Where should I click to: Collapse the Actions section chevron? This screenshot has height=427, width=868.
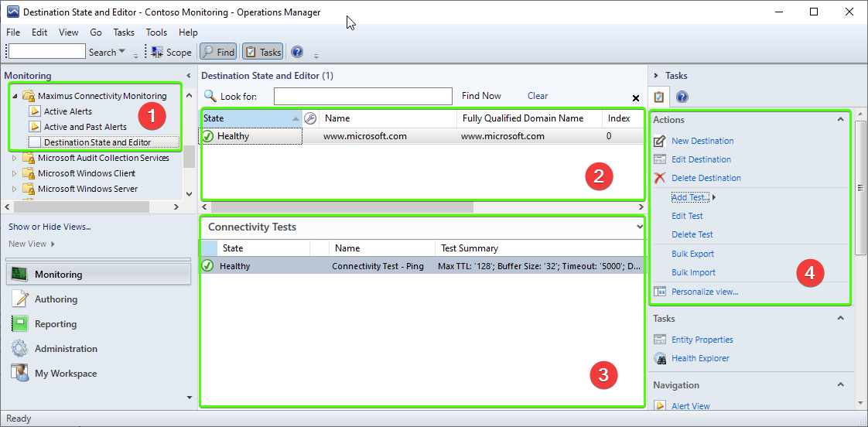click(x=841, y=120)
